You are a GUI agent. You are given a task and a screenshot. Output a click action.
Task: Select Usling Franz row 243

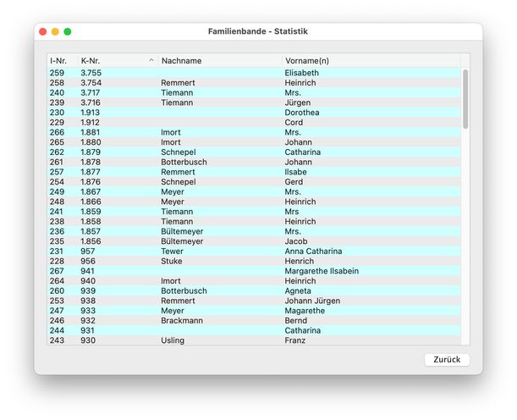point(254,340)
